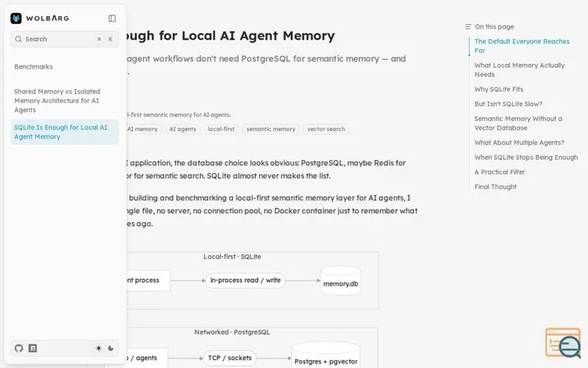Go to 'What About Multiple Agents?' heading

coord(519,142)
